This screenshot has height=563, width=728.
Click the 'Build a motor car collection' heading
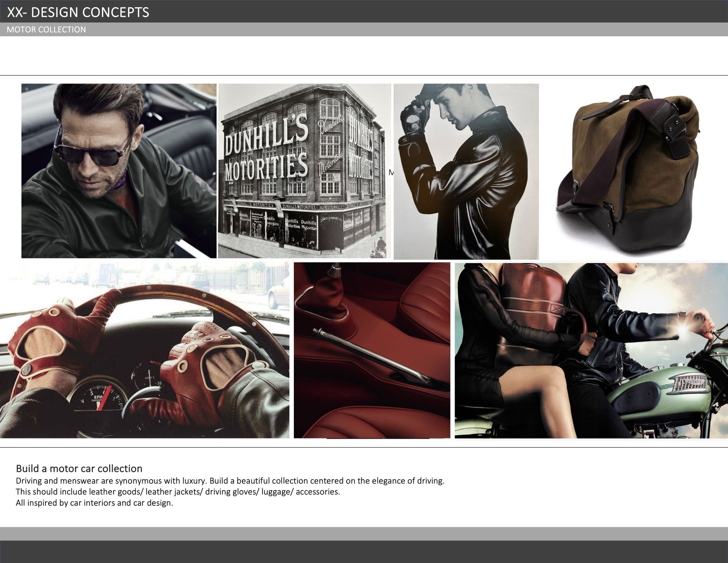point(79,468)
